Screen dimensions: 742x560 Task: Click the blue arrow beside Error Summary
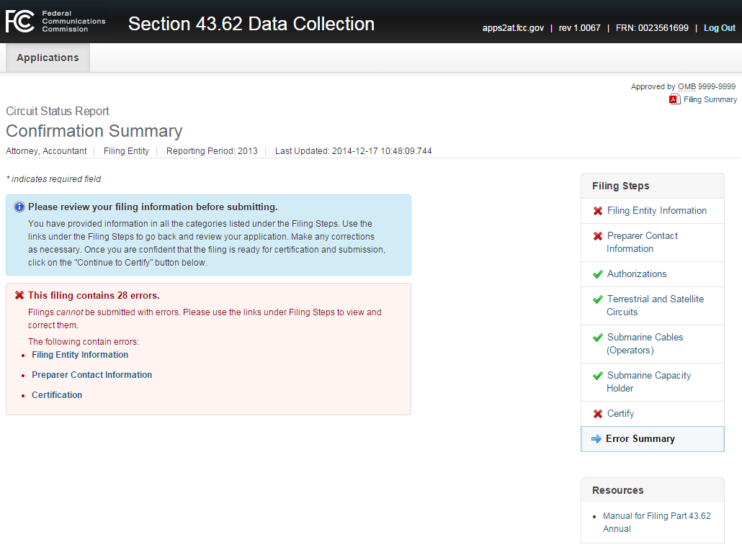tap(596, 439)
